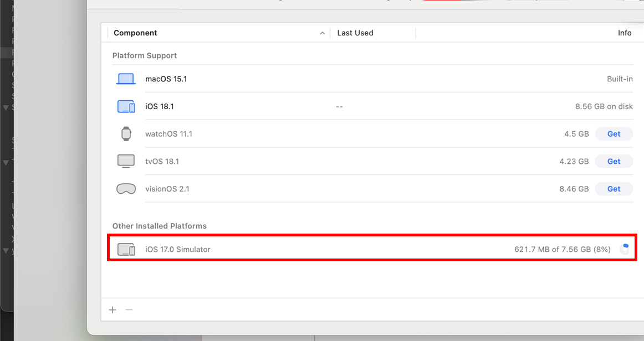Click the Other Installed Platforms heading
Screen dimensions: 644x341
tap(160, 226)
